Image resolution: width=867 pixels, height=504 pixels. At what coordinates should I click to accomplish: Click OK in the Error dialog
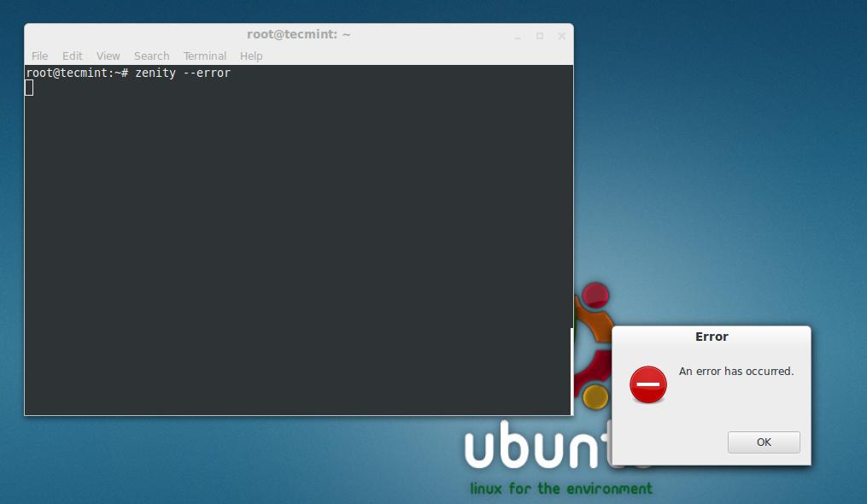[764, 442]
